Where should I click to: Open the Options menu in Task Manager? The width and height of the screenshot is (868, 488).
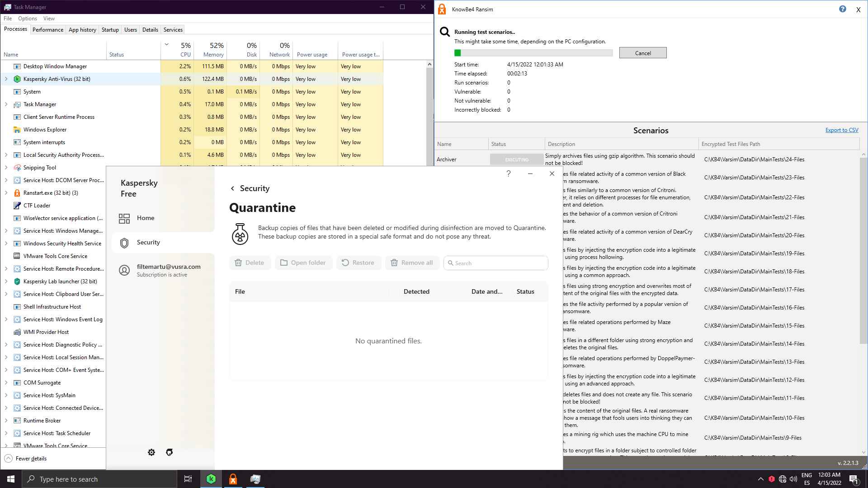coord(28,19)
